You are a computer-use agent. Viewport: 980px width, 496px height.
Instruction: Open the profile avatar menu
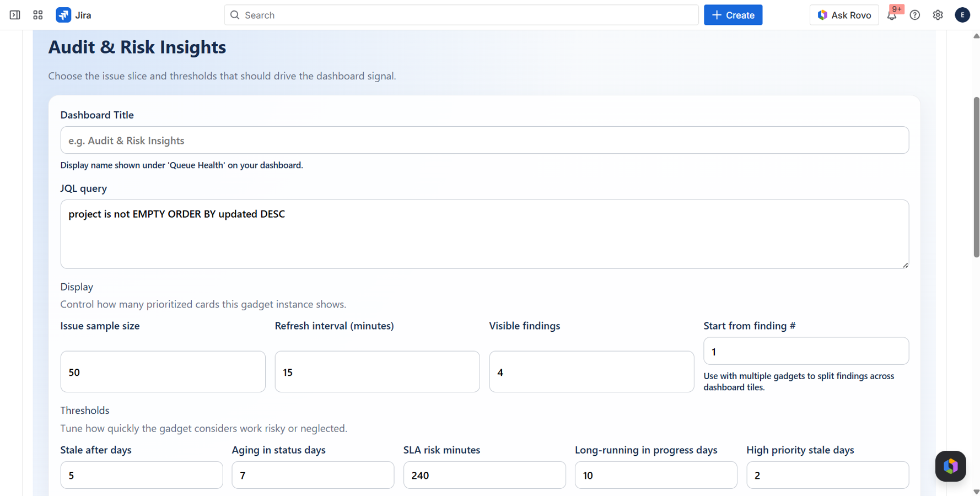click(962, 15)
